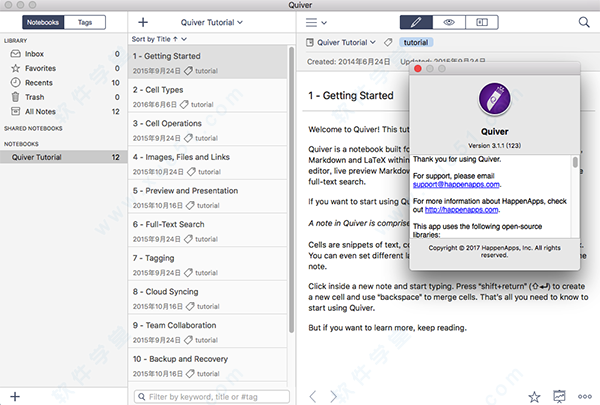Viewport: 600px width, 405px height.
Task: Open note 3 - Cell Operations
Action: pyautogui.click(x=208, y=130)
